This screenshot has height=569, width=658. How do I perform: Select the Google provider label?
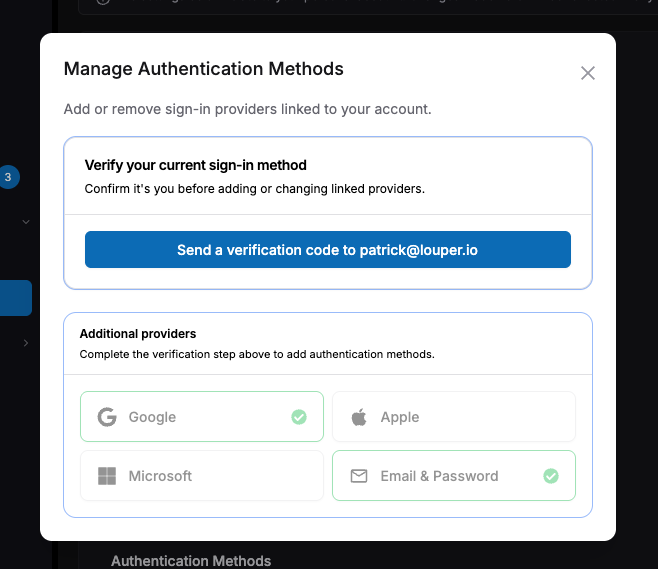(152, 417)
